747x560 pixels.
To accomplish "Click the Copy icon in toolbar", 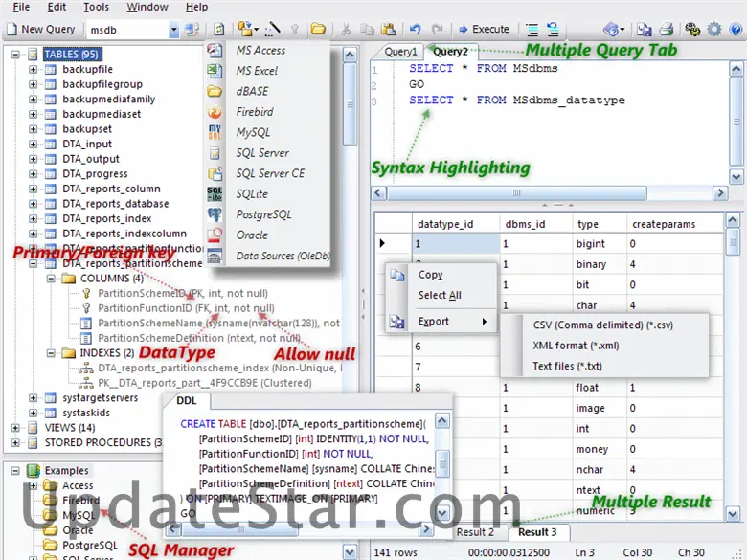I will pyautogui.click(x=367, y=30).
